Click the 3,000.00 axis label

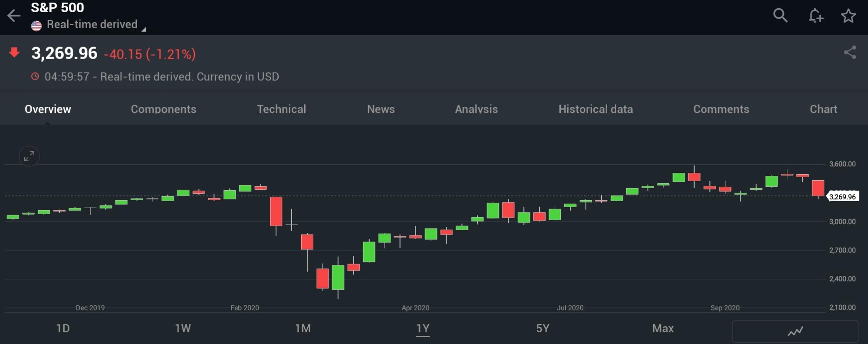coord(842,222)
